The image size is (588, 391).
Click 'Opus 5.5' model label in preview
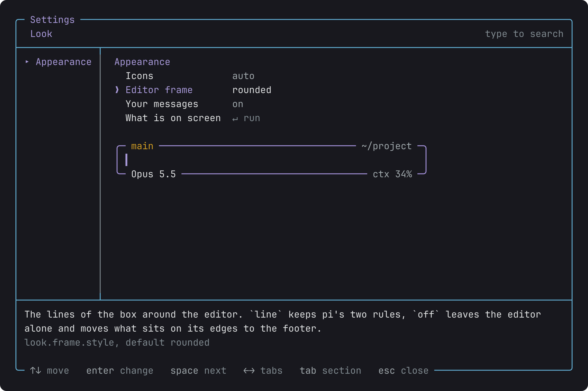154,174
